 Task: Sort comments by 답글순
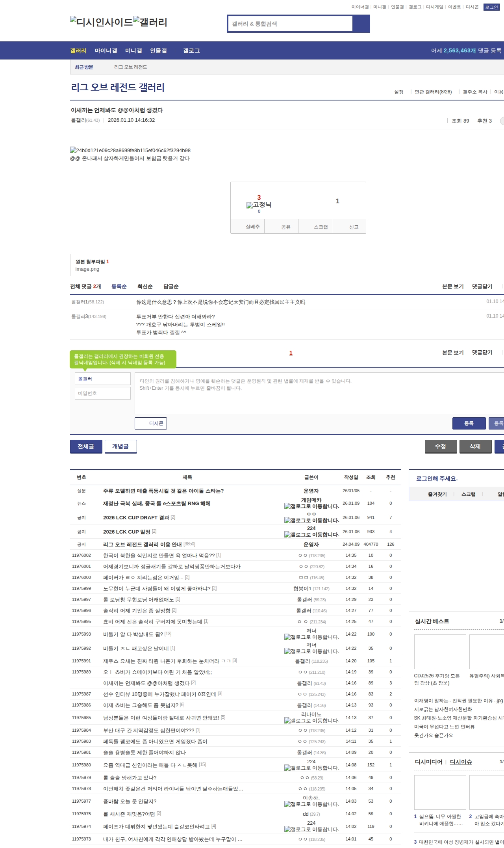(171, 286)
